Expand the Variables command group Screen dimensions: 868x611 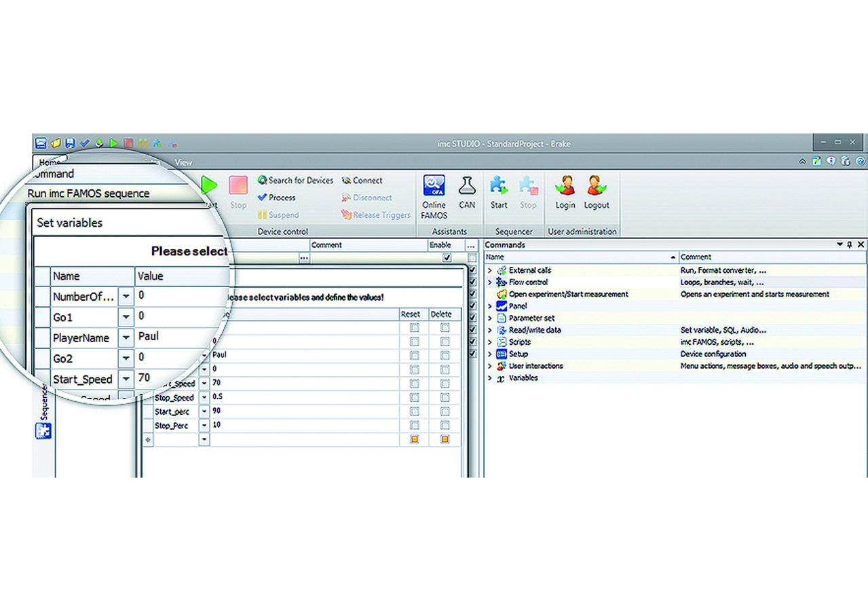(490, 378)
